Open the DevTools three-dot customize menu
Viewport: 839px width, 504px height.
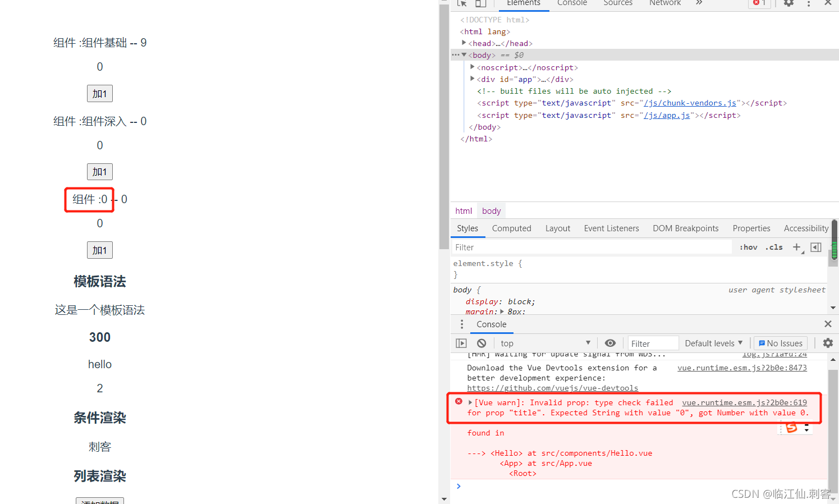(809, 3)
